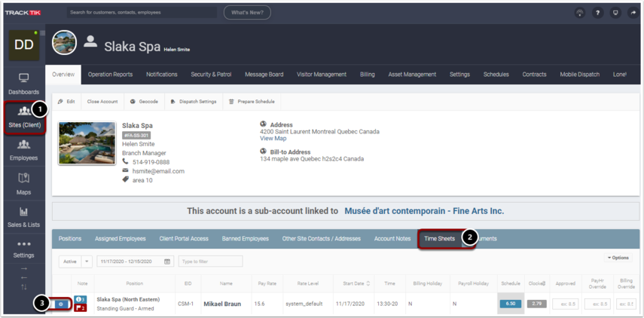Click the 11/17/2020 - 12/15/2020 date range field
This screenshot has width=644, height=318.
(x=135, y=261)
